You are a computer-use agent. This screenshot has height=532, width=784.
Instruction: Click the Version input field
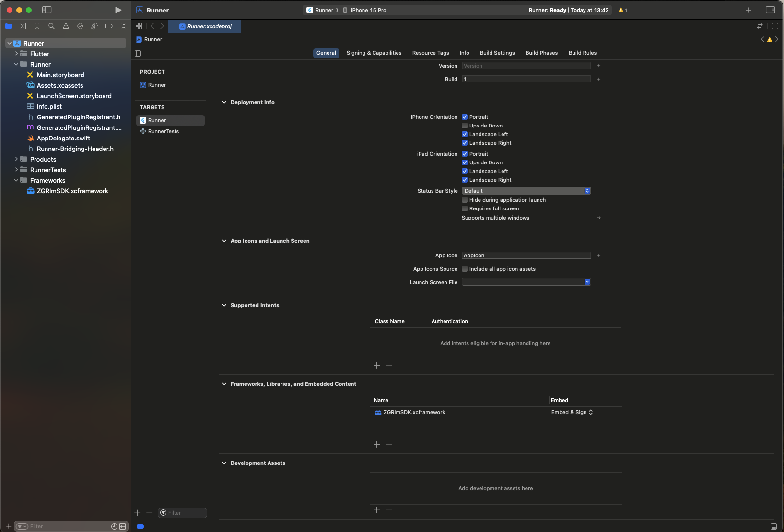[x=526, y=66]
